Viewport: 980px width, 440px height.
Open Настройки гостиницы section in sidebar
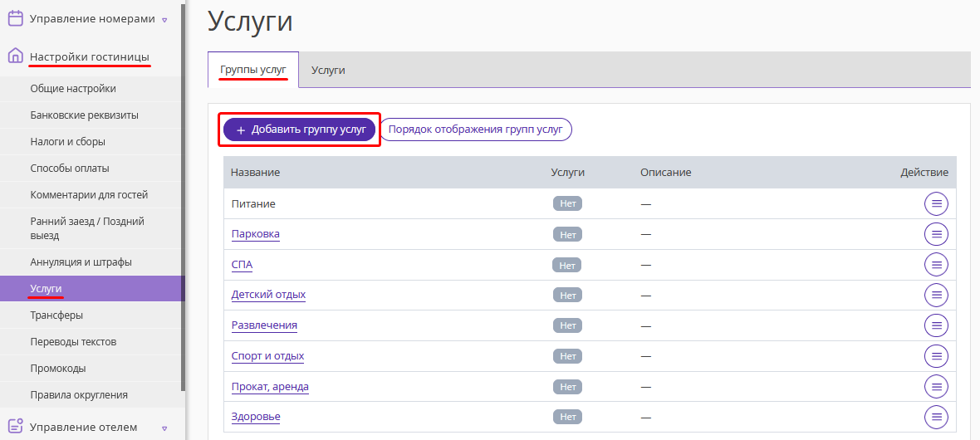point(90,57)
